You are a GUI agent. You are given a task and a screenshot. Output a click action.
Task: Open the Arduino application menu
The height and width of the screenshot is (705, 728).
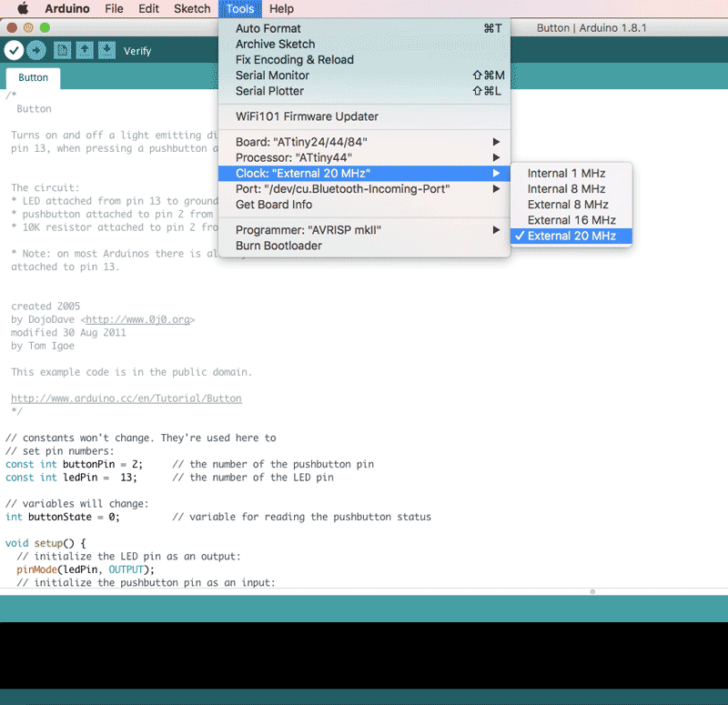66,8
